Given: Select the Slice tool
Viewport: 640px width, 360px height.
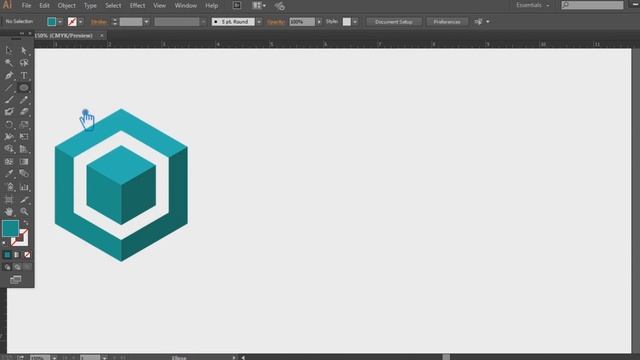Looking at the screenshot, I should click(24, 199).
